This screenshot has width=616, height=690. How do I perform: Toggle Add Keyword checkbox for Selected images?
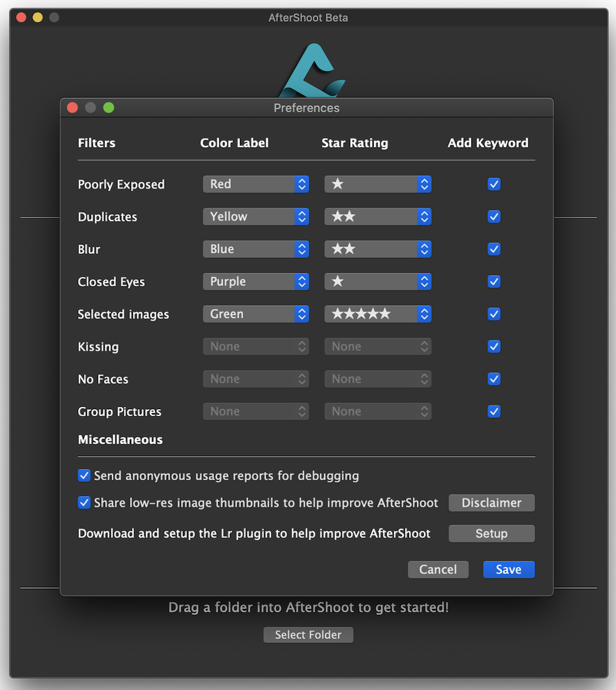tap(494, 314)
